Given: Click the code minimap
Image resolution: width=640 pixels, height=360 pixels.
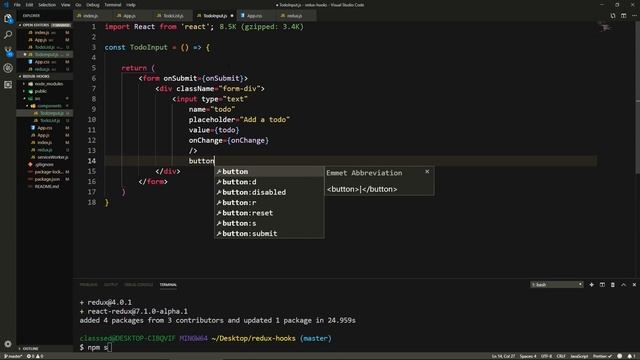Looking at the screenshot, I should coord(606,28).
